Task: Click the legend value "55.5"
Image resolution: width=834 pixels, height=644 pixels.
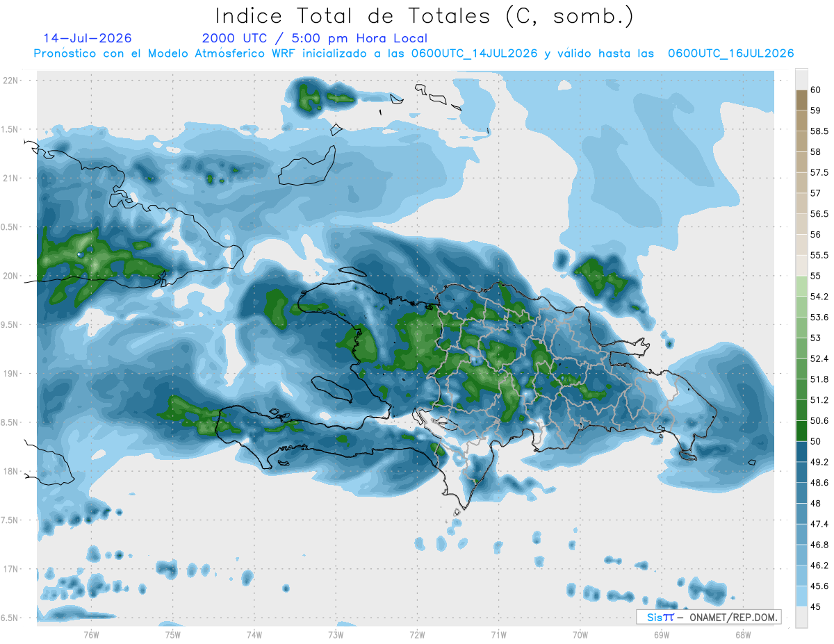Action: 819,256
